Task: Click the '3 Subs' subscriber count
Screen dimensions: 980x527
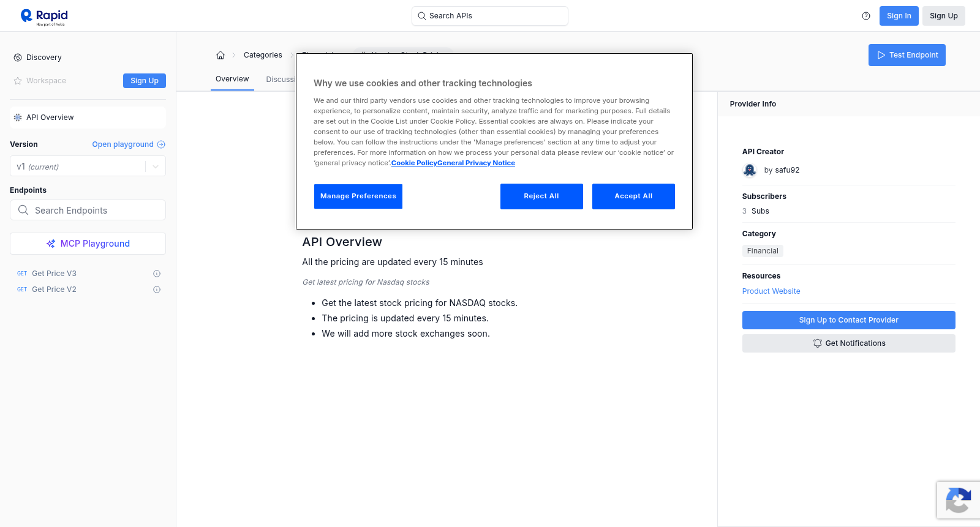Action: coord(755,211)
